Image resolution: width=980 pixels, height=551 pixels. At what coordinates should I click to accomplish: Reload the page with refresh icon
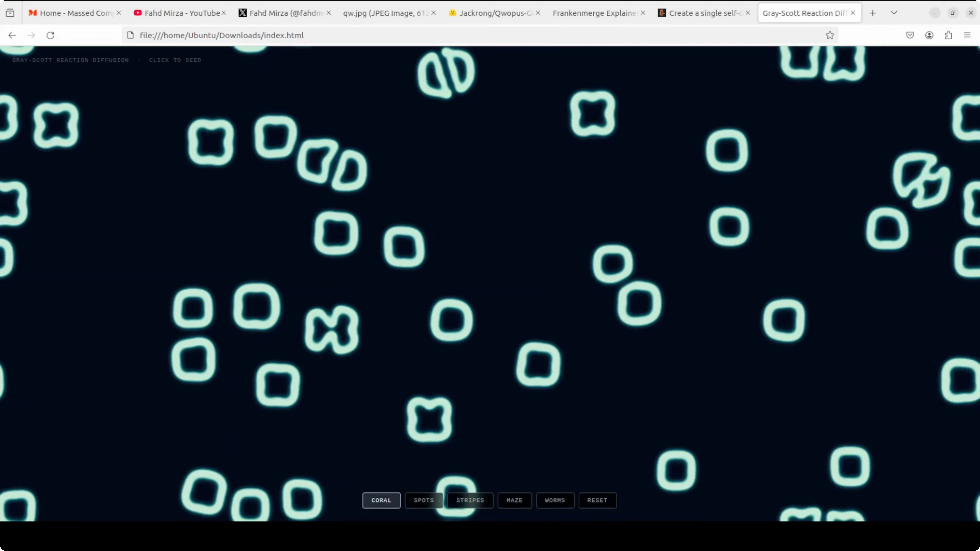[50, 35]
